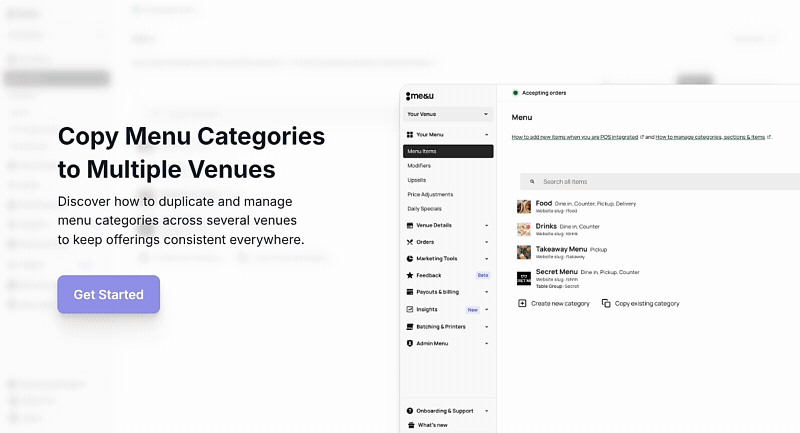Click Copy existing category
This screenshot has height=433, width=800.
[647, 303]
